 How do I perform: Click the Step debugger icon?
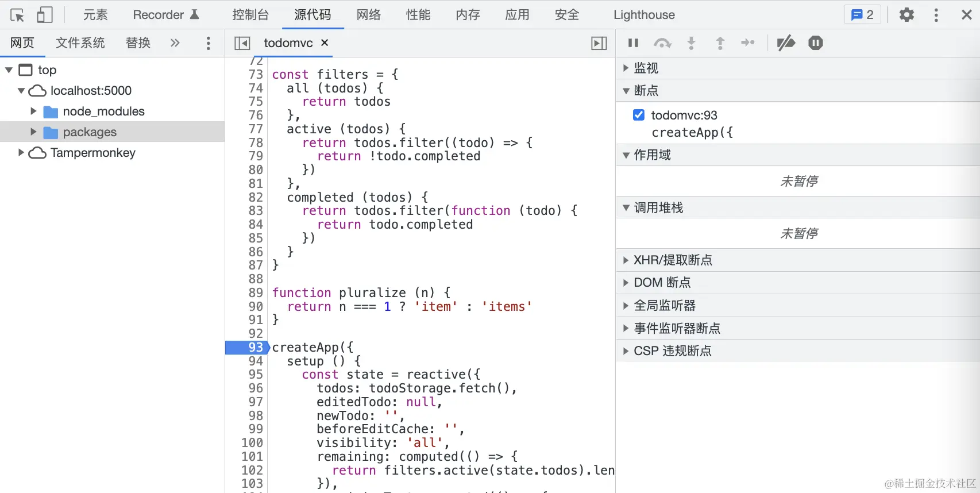point(748,43)
